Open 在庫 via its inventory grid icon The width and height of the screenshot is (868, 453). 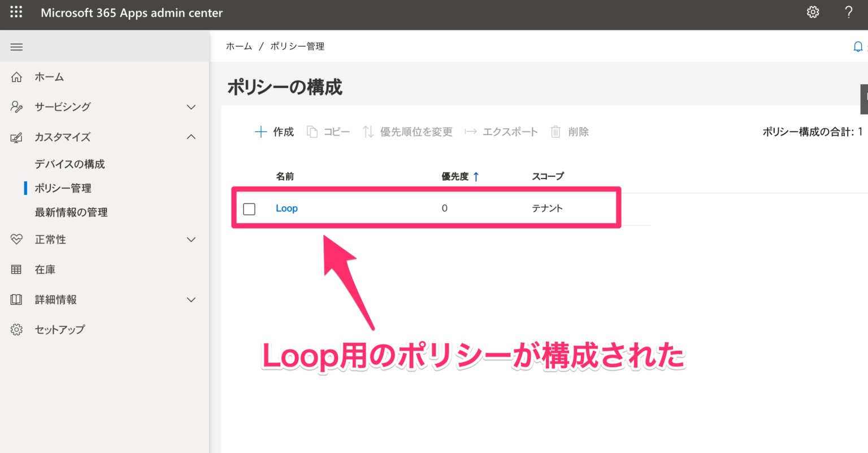point(16,269)
